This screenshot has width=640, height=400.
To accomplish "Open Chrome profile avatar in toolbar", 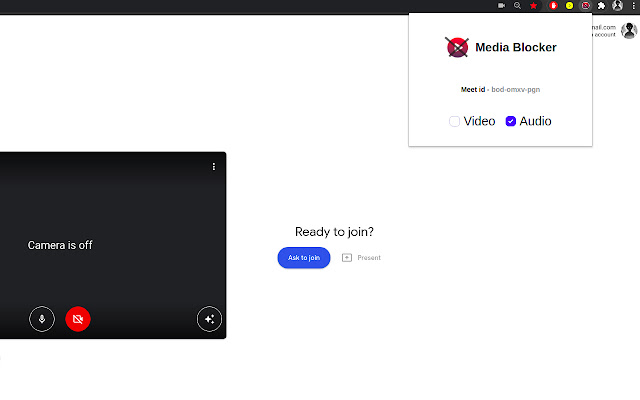I will [x=617, y=6].
